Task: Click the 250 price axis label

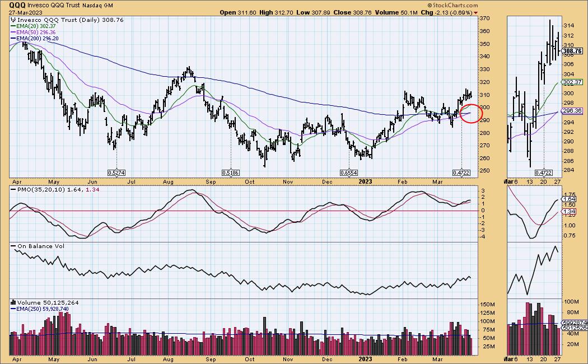Action: 485,171
